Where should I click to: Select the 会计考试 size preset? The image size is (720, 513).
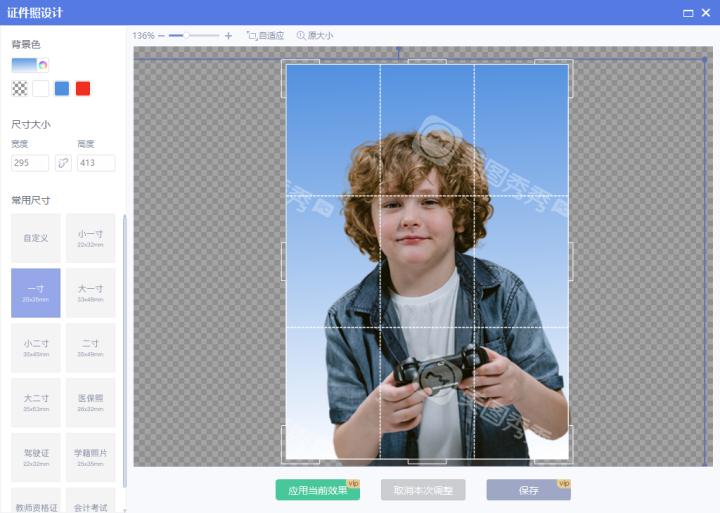click(90, 501)
